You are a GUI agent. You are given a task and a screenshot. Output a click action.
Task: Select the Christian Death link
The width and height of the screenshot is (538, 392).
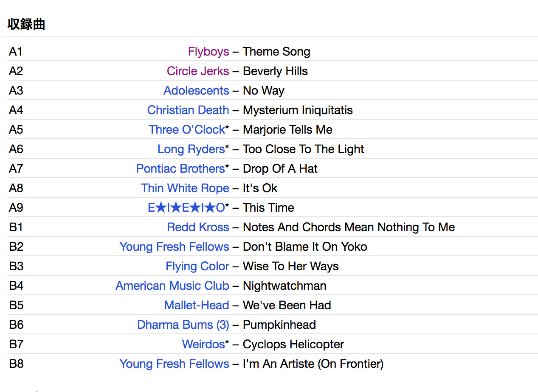[x=188, y=110]
